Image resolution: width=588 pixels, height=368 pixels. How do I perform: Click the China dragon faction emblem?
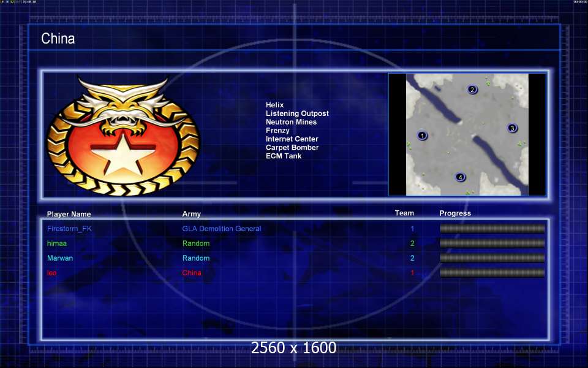[123, 136]
